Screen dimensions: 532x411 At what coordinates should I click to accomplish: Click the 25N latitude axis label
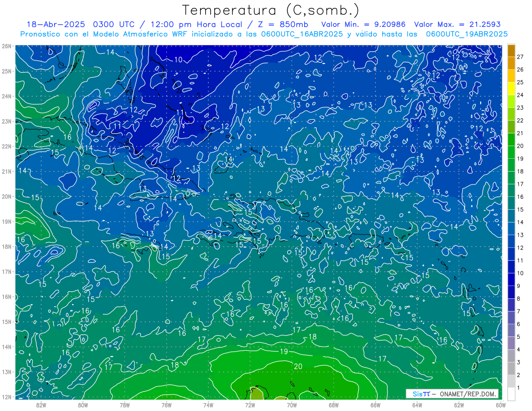[x=6, y=71]
